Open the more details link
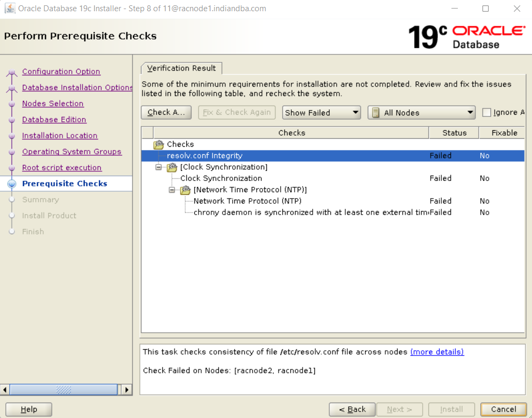Screen dimensions: 532x418 (437, 352)
